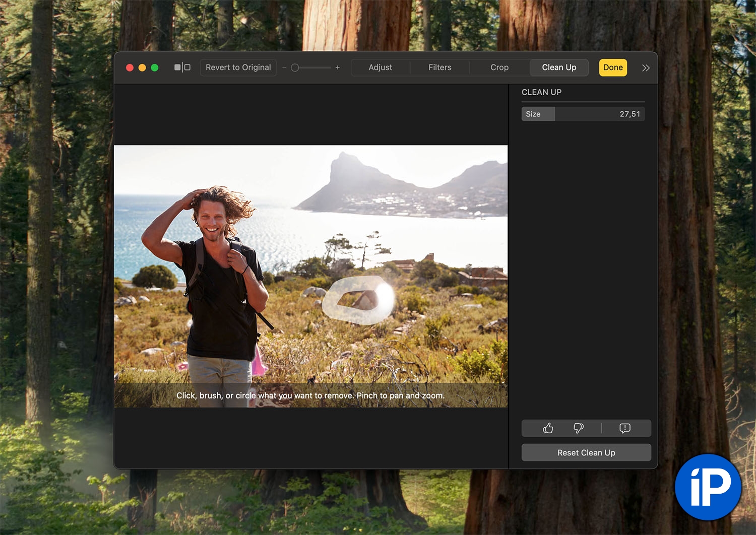This screenshot has width=756, height=535.
Task: Open the report feedback speech bubble icon
Action: [624, 428]
